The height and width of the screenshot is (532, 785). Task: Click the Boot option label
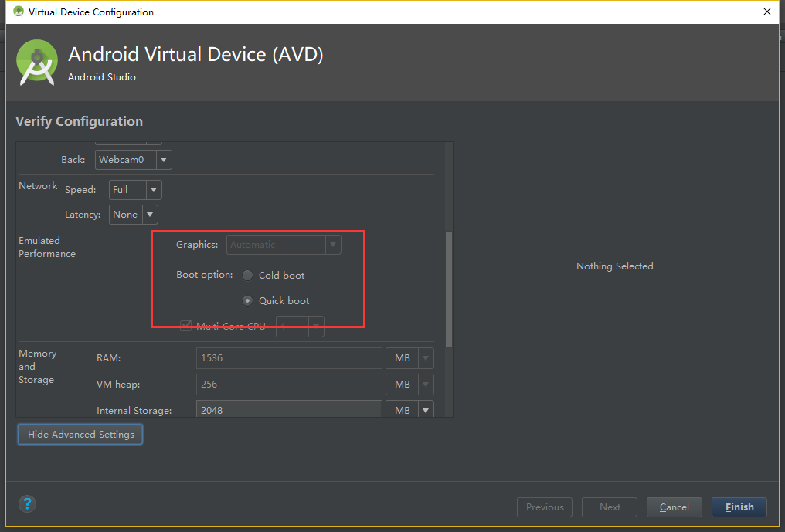coord(204,275)
